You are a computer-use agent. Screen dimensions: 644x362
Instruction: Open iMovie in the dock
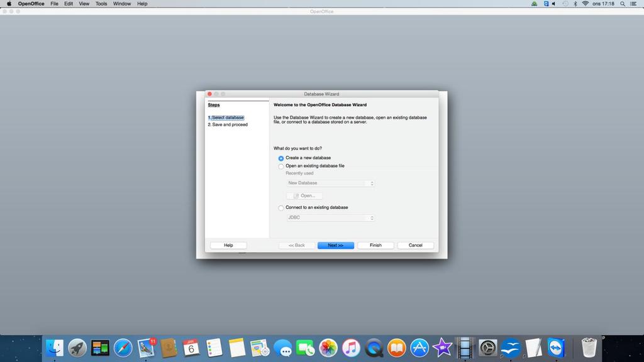442,348
